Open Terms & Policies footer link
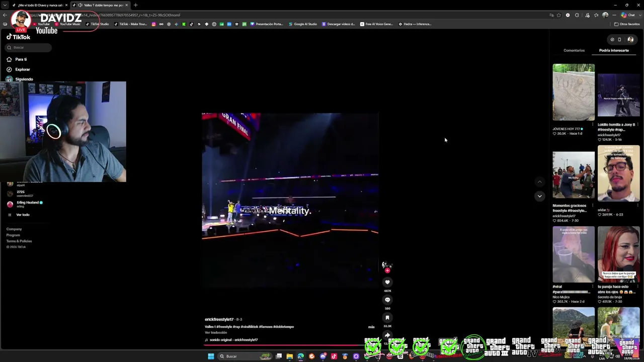Image resolution: width=644 pixels, height=362 pixels. coord(19,241)
